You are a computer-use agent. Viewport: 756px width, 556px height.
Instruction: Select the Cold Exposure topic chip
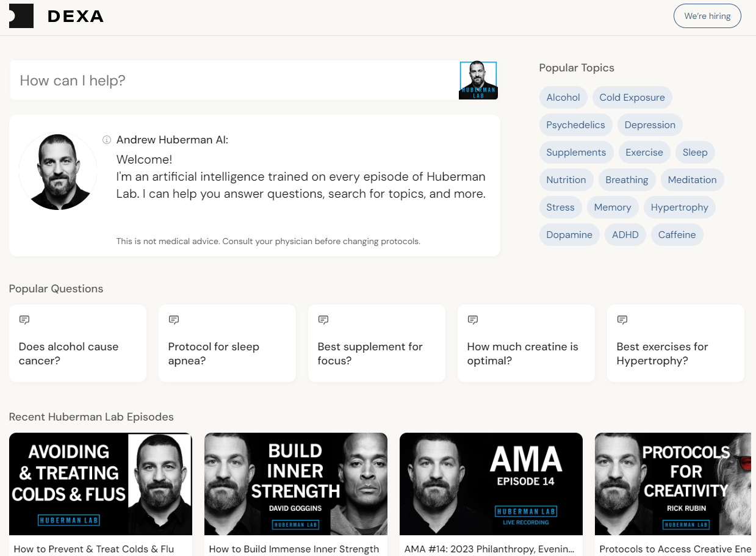[x=632, y=98]
